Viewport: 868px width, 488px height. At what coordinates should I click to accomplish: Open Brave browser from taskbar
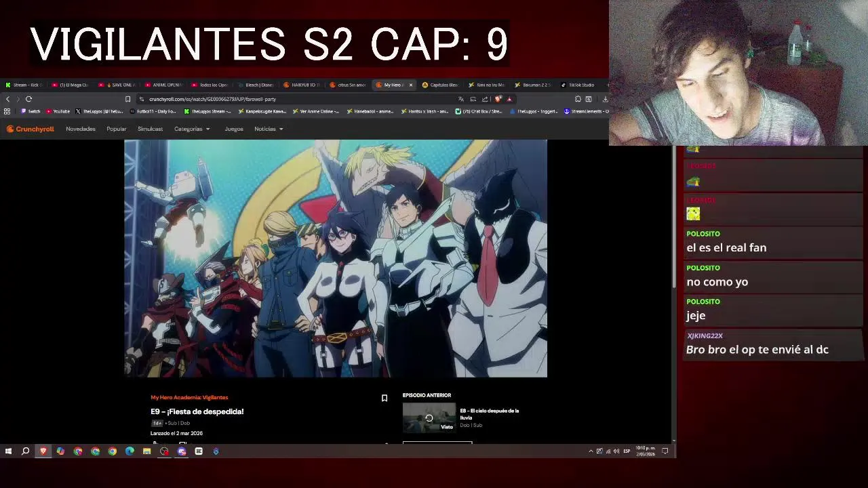click(x=43, y=451)
